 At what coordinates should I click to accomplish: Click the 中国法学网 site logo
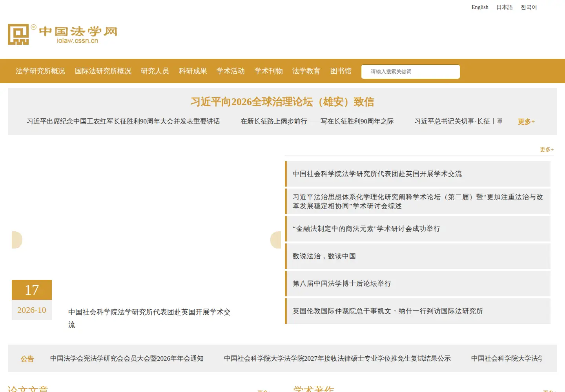[63, 34]
